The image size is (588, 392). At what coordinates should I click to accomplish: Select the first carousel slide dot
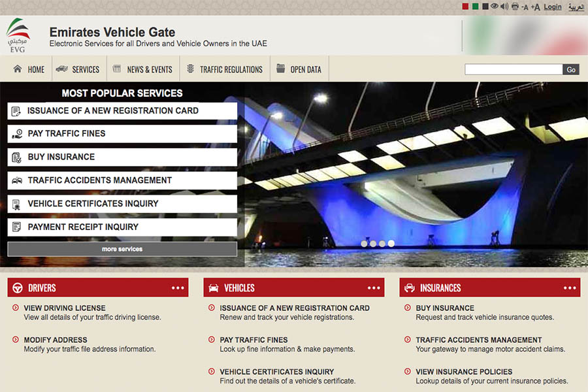click(x=364, y=244)
